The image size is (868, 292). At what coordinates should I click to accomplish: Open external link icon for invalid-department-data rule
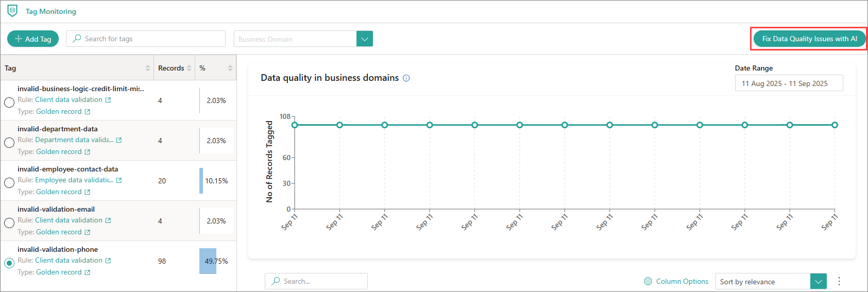[119, 140]
